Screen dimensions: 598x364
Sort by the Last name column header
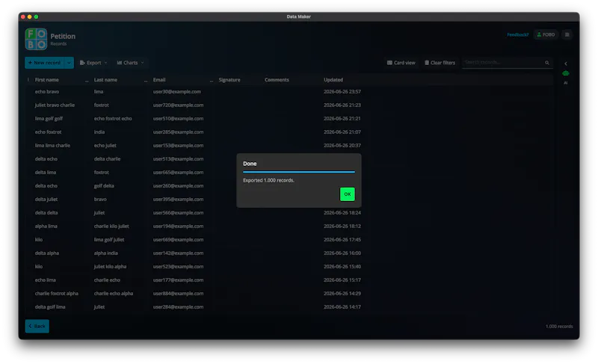pyautogui.click(x=105, y=80)
